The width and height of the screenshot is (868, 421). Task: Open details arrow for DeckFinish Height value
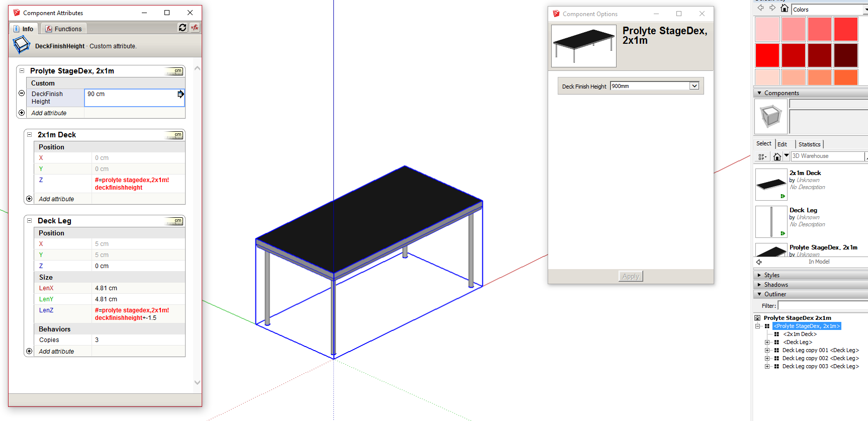tap(181, 94)
